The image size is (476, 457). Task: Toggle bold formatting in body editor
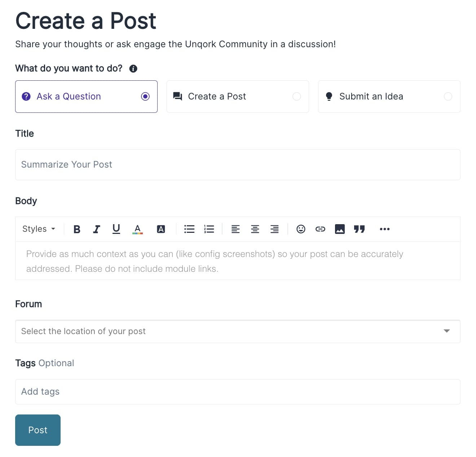click(77, 229)
